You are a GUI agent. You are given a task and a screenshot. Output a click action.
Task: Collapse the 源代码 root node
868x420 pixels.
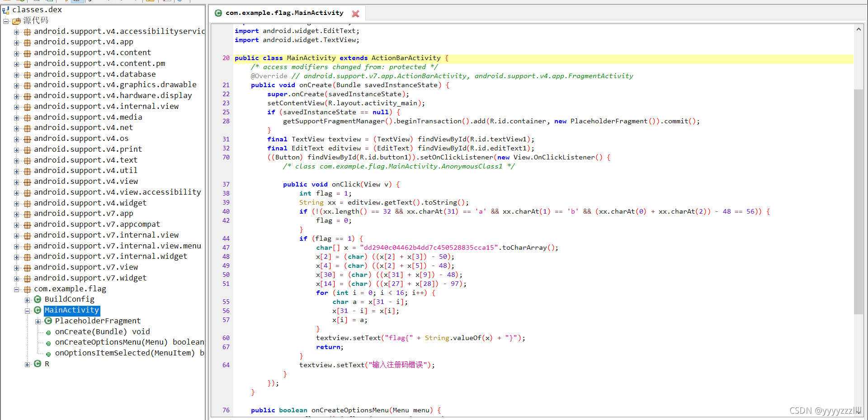[6, 21]
